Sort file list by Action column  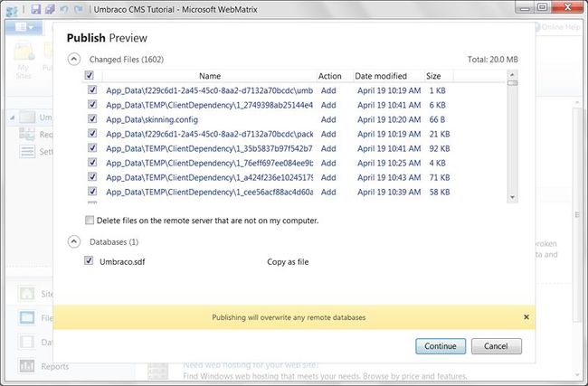pyautogui.click(x=329, y=76)
